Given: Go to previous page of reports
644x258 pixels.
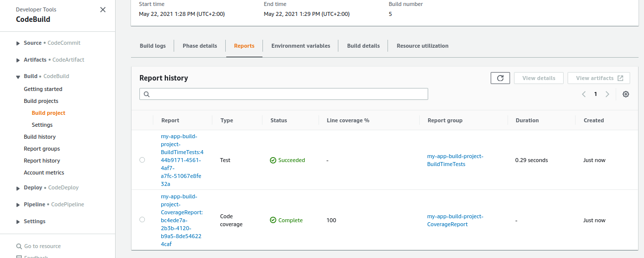Looking at the screenshot, I should (584, 94).
